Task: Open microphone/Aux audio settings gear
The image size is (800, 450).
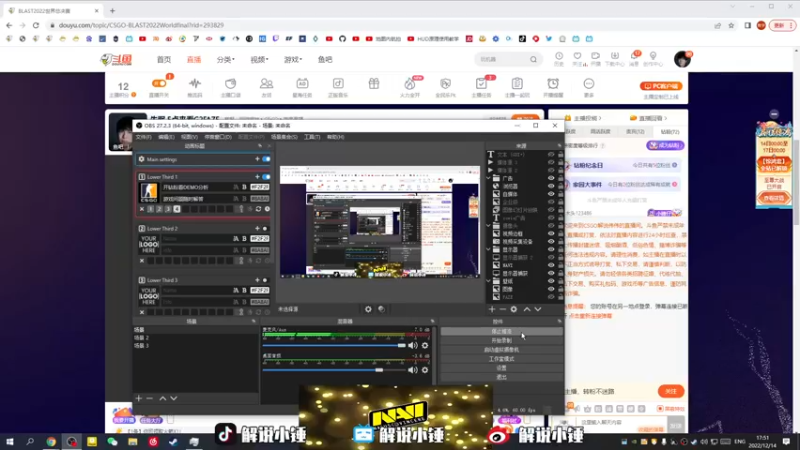Action: (x=424, y=345)
